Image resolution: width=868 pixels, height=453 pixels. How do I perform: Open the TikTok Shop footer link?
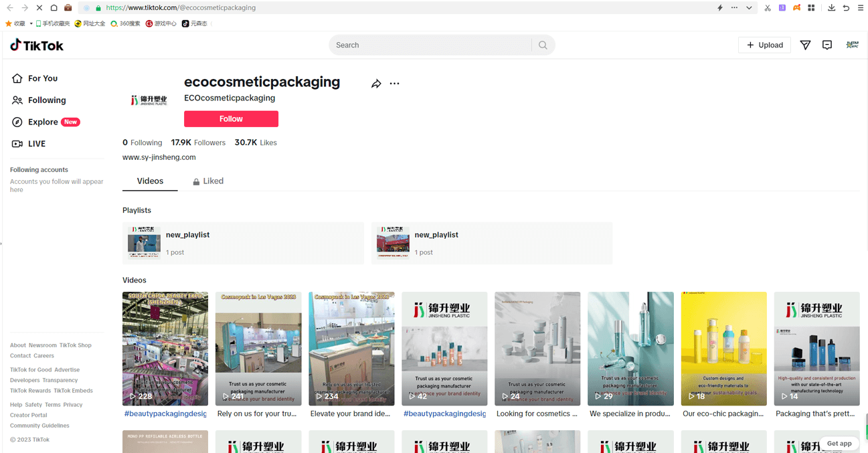coord(76,345)
